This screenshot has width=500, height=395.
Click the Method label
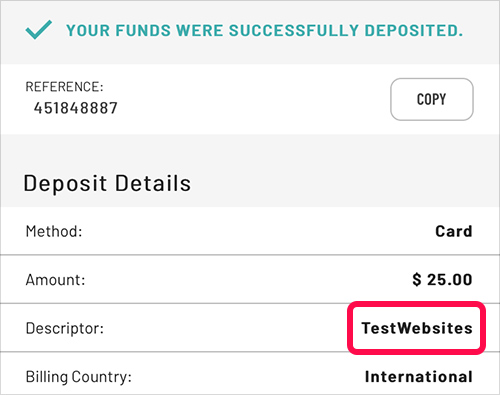click(x=54, y=231)
